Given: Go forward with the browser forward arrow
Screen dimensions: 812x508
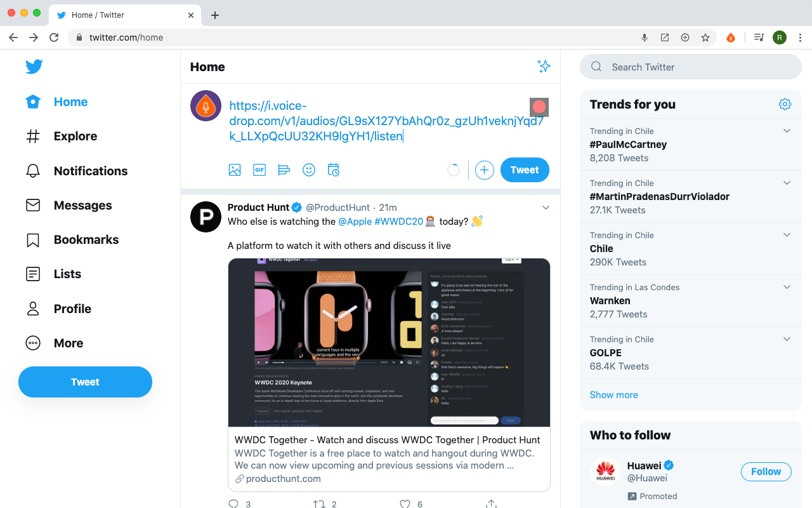Looking at the screenshot, I should [x=34, y=37].
